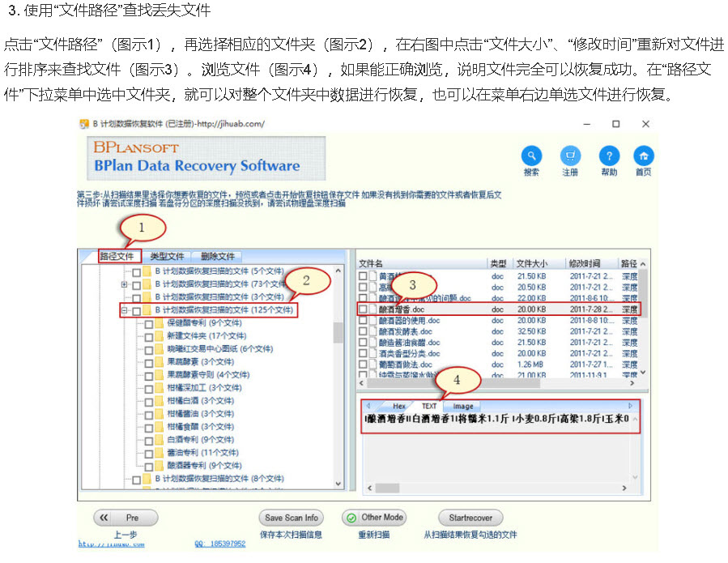Select 酿酒器专利 (9个文件) folder

pyautogui.click(x=204, y=467)
